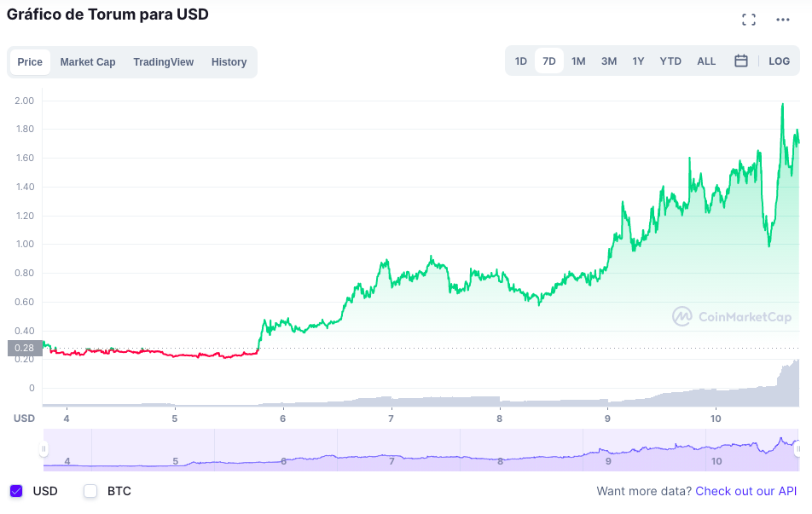This screenshot has width=812, height=514.
Task: Set chart range to 7D
Action: pyautogui.click(x=549, y=61)
